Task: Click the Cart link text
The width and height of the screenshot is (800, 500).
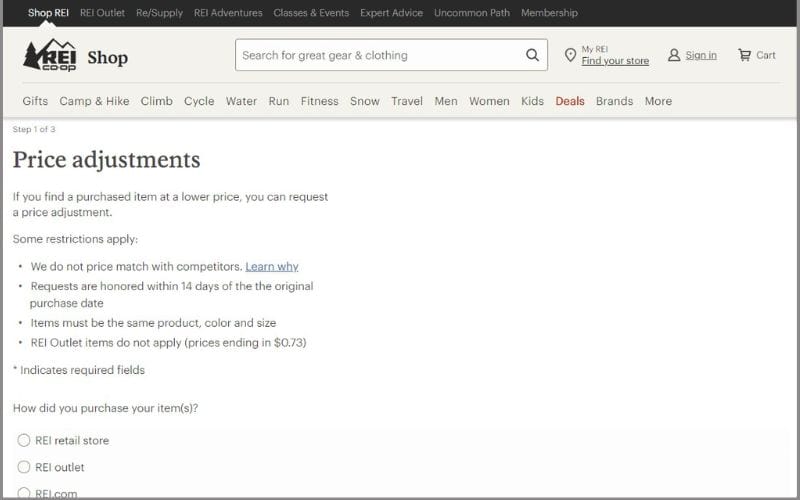Action: click(766, 55)
